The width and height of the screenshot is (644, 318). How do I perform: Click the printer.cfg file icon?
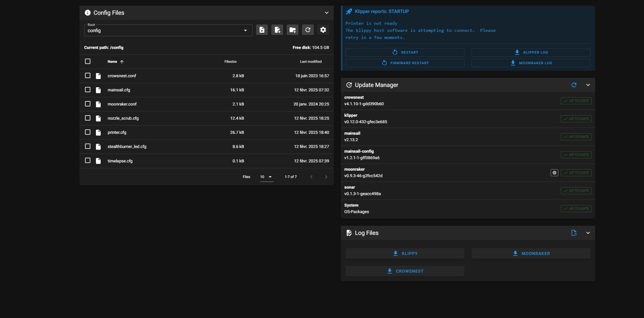[98, 133]
